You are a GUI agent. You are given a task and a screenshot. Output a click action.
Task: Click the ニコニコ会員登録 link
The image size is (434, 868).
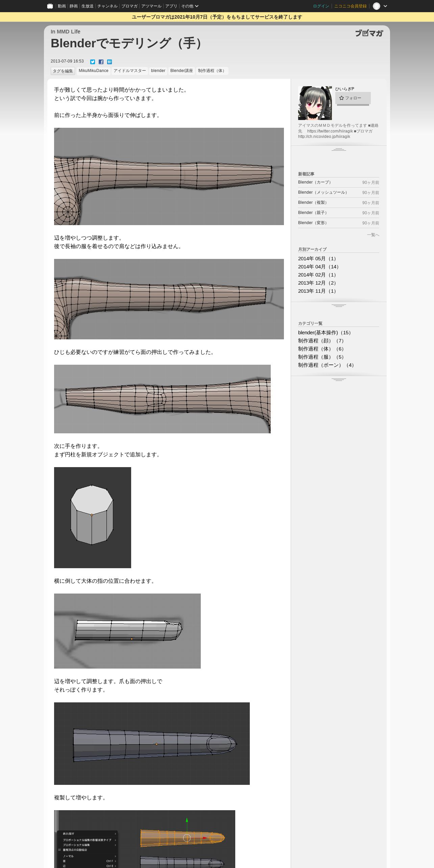click(351, 6)
